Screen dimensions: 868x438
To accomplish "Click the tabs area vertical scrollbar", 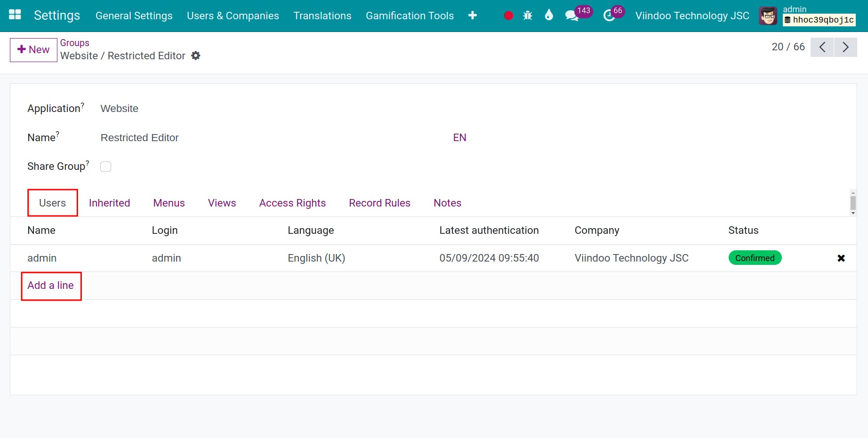I will tap(853, 203).
